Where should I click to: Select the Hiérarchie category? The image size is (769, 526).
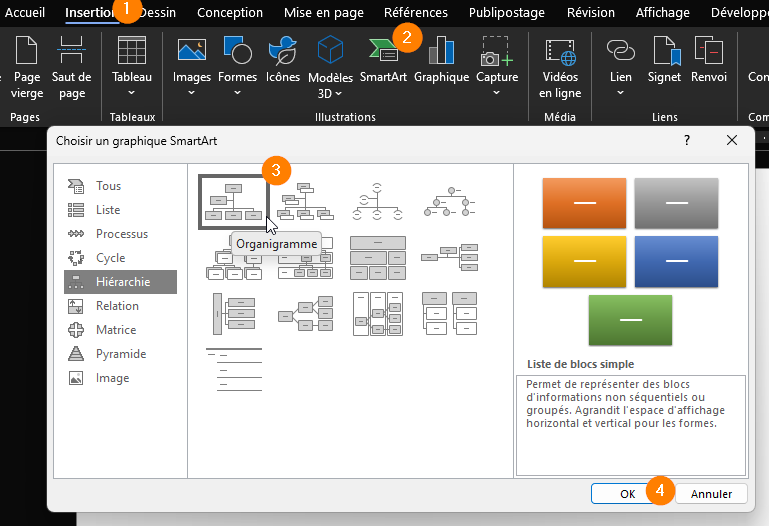[121, 282]
